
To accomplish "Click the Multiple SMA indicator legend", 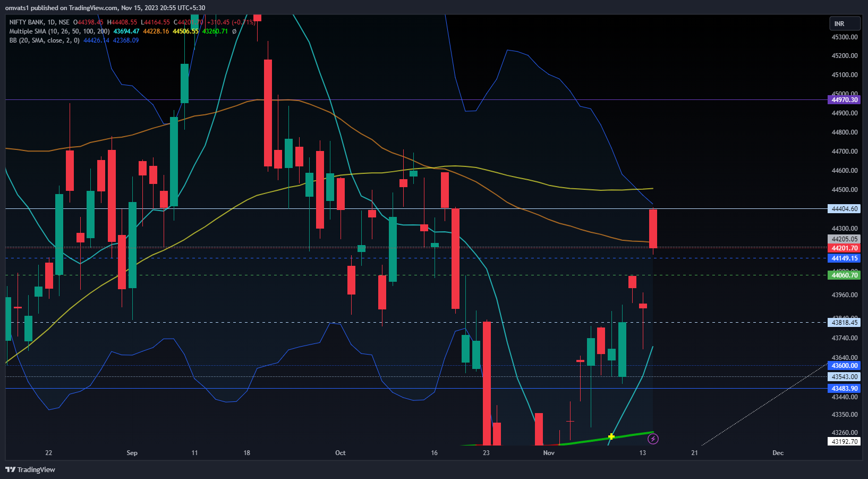I will (x=59, y=31).
